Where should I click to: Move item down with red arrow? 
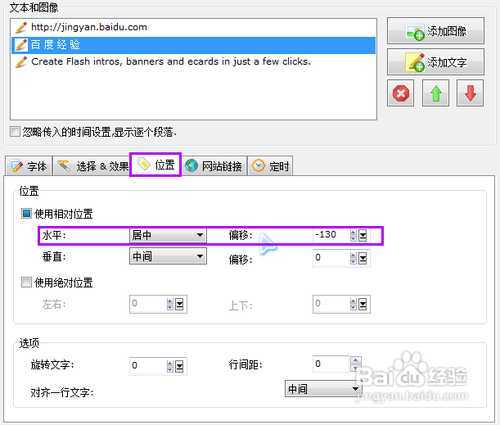(470, 93)
